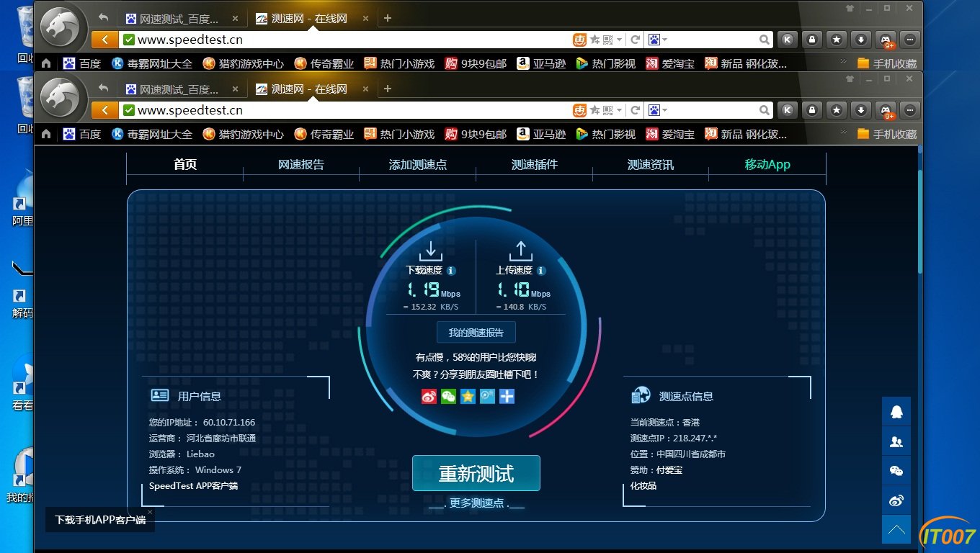Viewport: 980px width, 553px height.
Task: Open 百度 bookmark in back window
Action: click(82, 63)
